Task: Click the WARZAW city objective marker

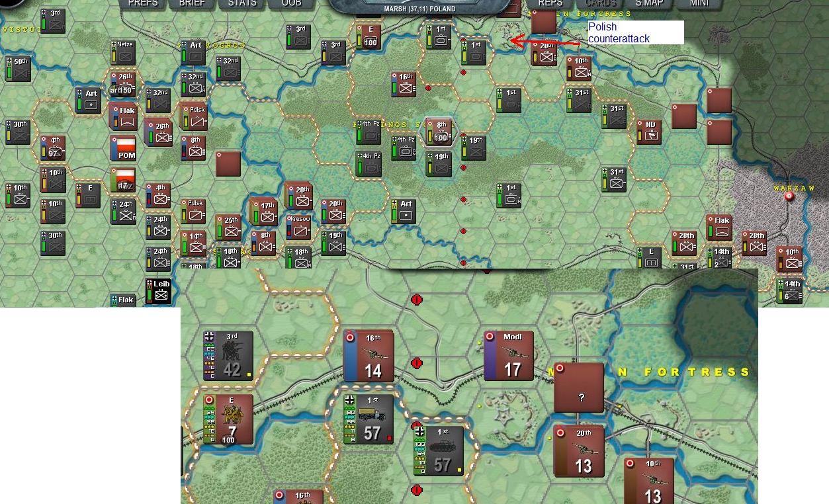Action: (789, 196)
